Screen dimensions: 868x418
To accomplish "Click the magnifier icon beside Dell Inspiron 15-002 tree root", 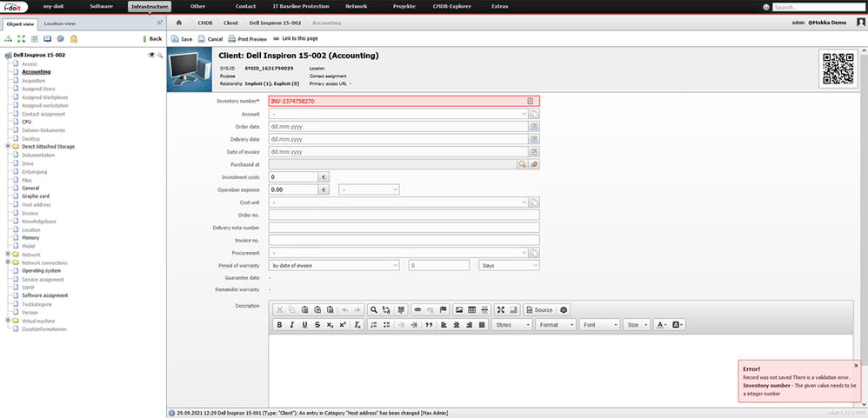I will click(160, 56).
